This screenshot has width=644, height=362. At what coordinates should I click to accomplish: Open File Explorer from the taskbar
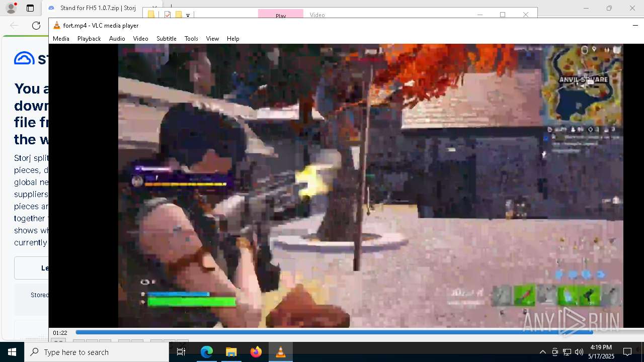231,352
